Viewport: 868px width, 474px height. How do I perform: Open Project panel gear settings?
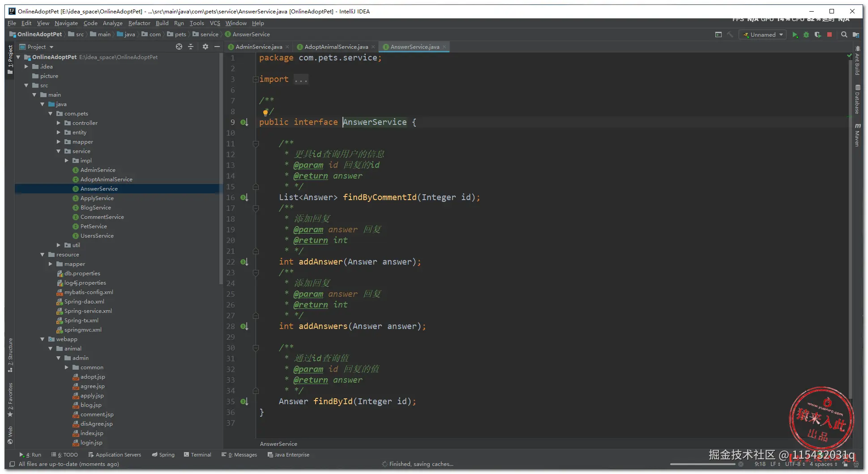click(205, 47)
